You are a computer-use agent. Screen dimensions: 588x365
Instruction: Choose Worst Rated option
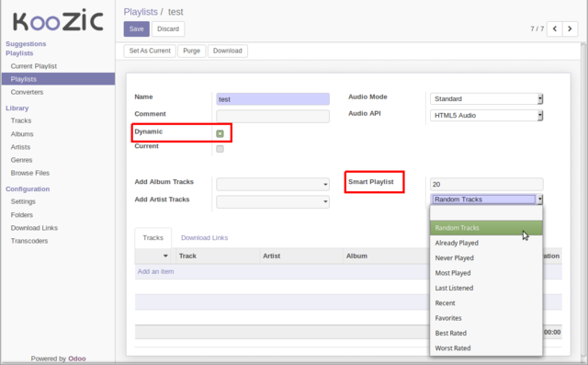point(486,348)
